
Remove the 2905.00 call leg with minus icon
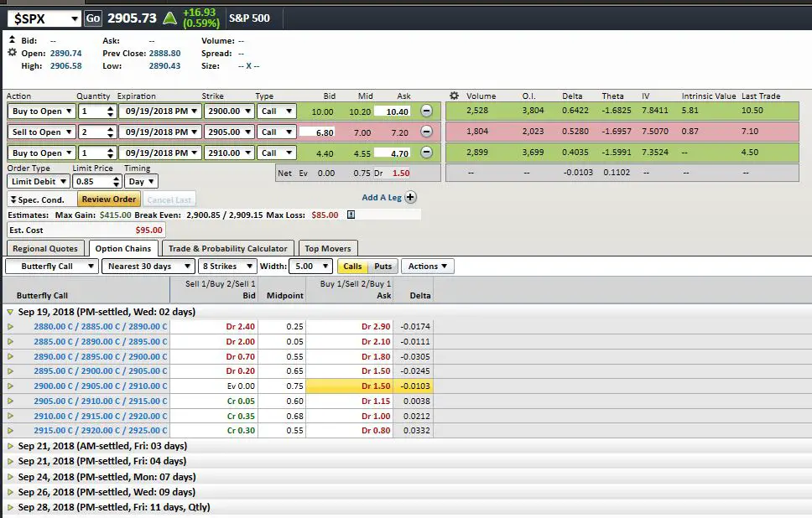426,132
